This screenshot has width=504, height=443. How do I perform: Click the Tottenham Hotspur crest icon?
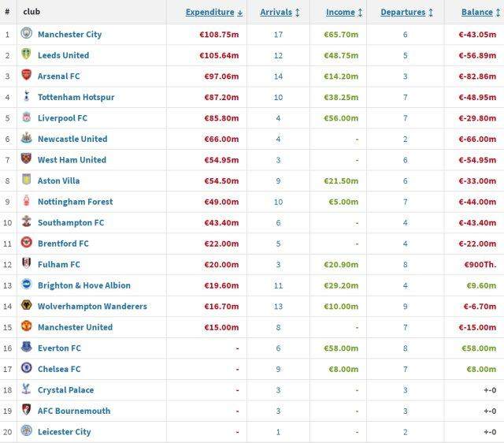point(26,97)
